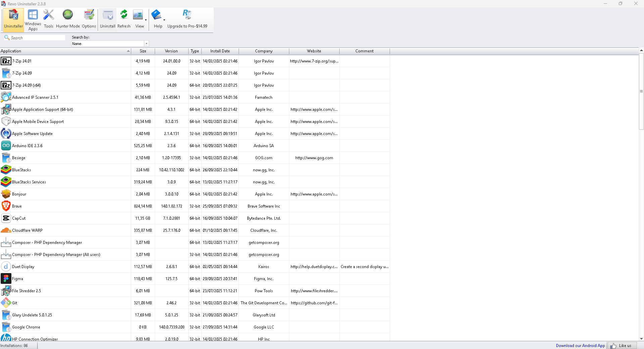
Task: Select the Google Chrome row
Action: click(x=195, y=327)
